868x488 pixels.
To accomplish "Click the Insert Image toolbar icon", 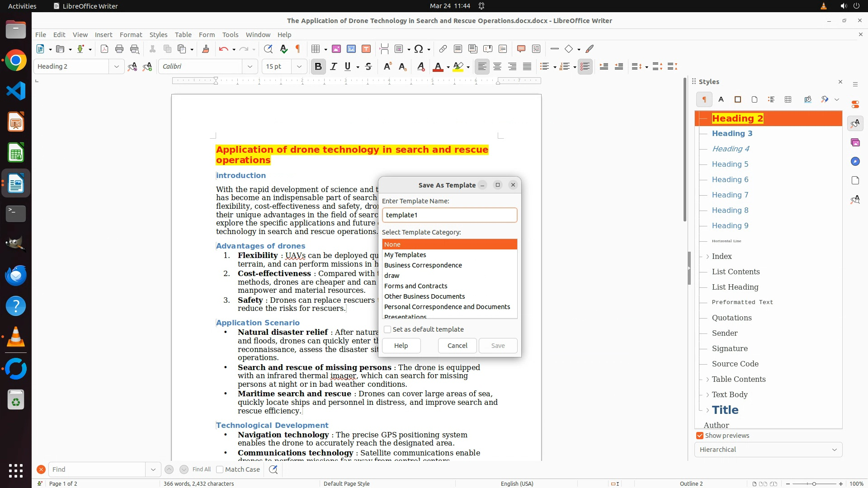I will [336, 49].
